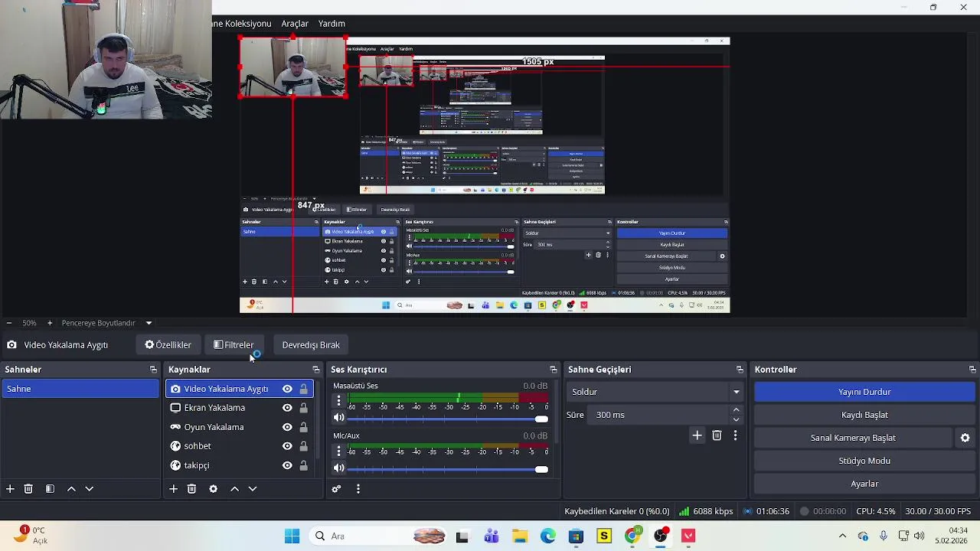Add a scene transition with the plus icon
This screenshot has width=980, height=551.
point(697,435)
